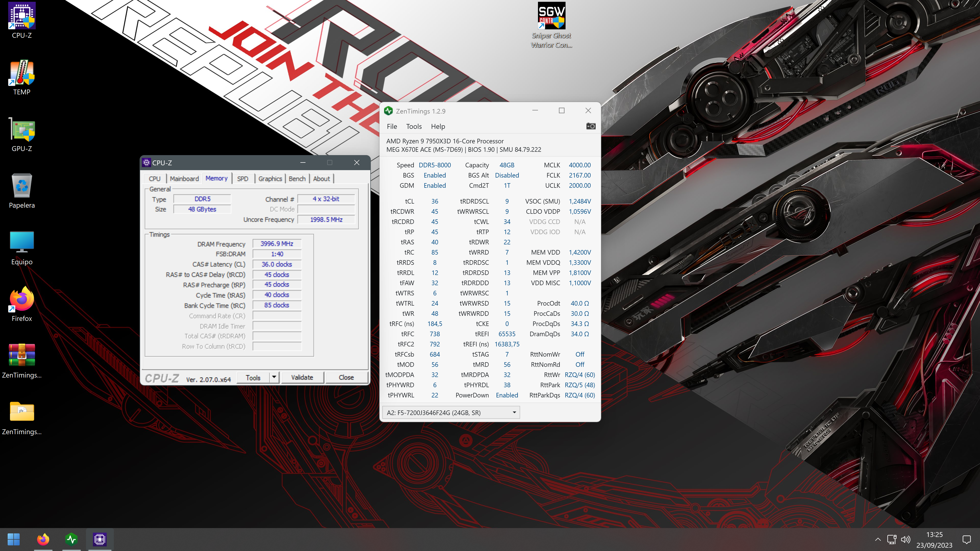980x551 pixels.
Task: Click the BGS Alt Disabled value
Action: click(507, 175)
